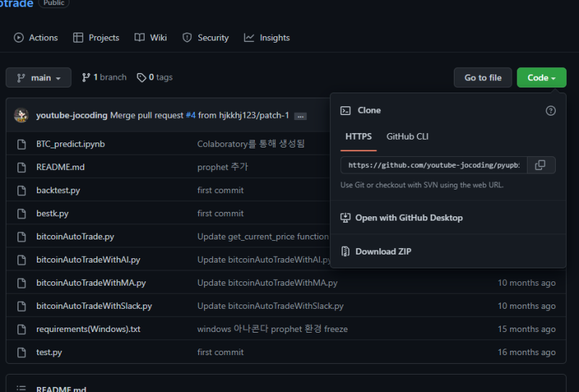
Task: Open 'Update get_current_price function' commit message
Action: [263, 237]
